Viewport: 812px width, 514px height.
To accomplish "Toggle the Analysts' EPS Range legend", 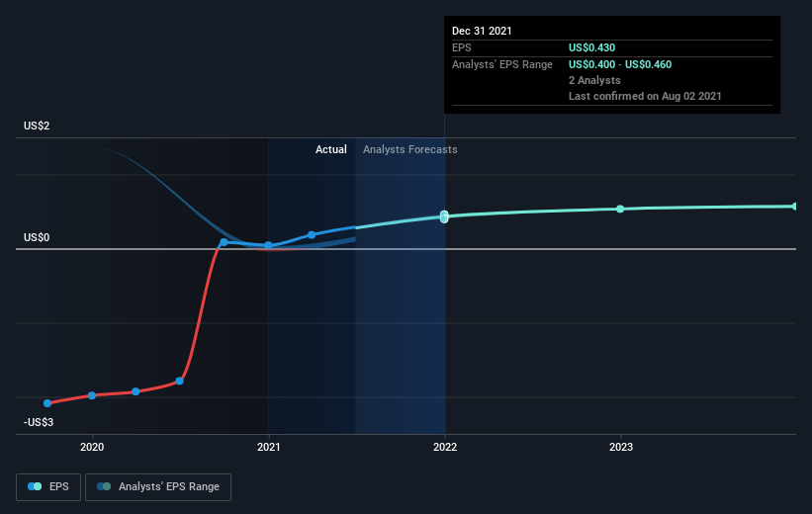I will pyautogui.click(x=158, y=486).
